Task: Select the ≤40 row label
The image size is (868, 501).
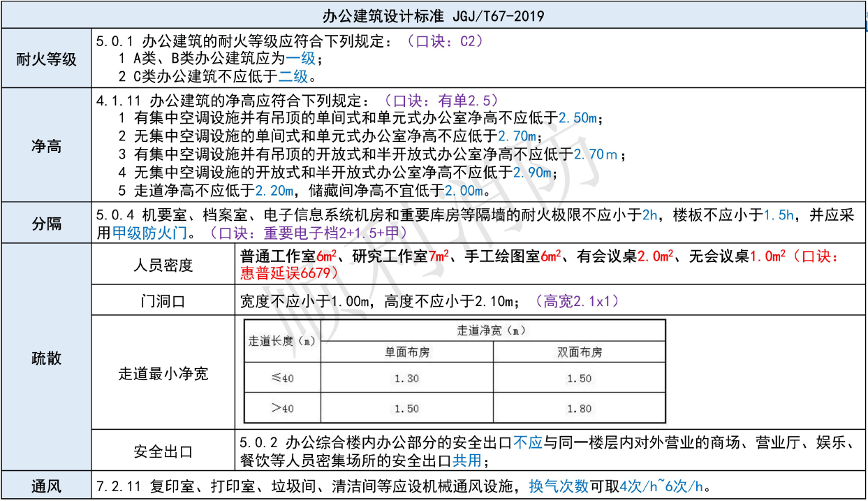Action: click(x=282, y=378)
